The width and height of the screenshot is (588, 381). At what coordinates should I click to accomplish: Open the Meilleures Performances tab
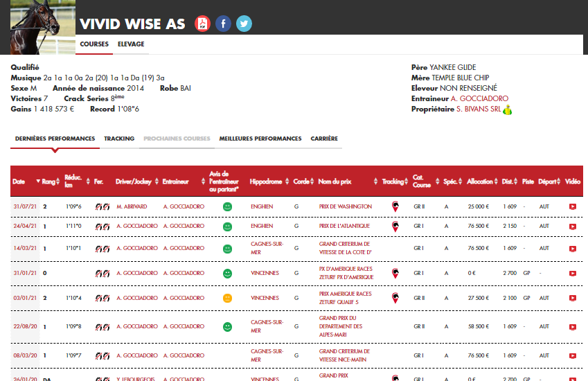pos(260,139)
